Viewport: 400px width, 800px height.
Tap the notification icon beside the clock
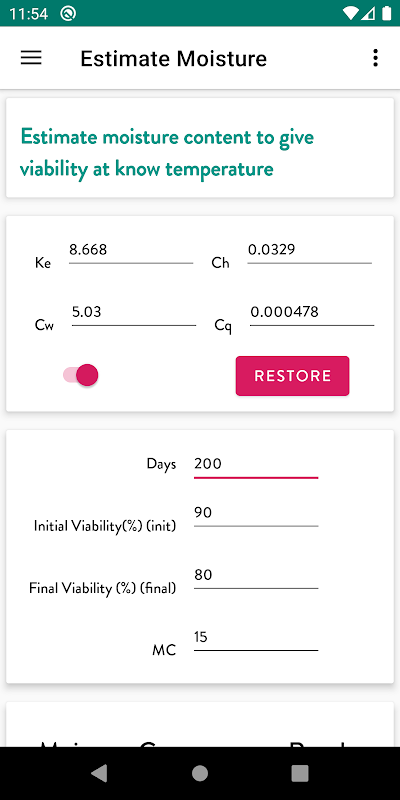tap(68, 13)
